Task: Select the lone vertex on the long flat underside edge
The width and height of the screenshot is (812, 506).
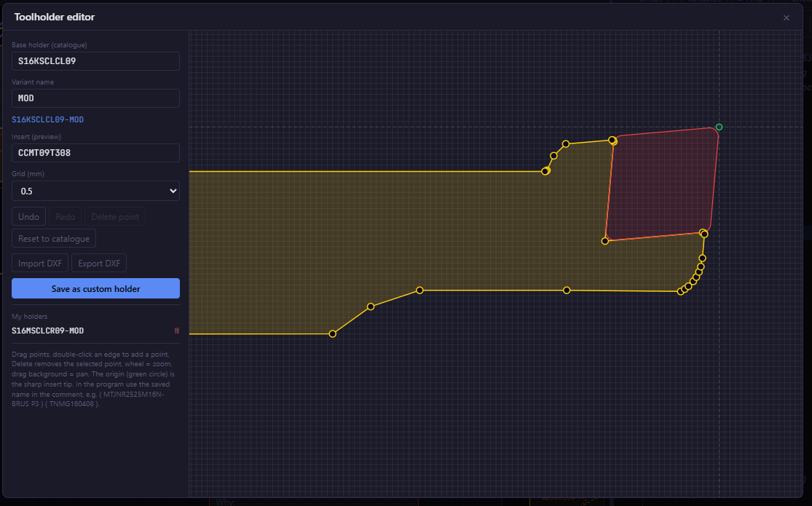Action: click(567, 290)
